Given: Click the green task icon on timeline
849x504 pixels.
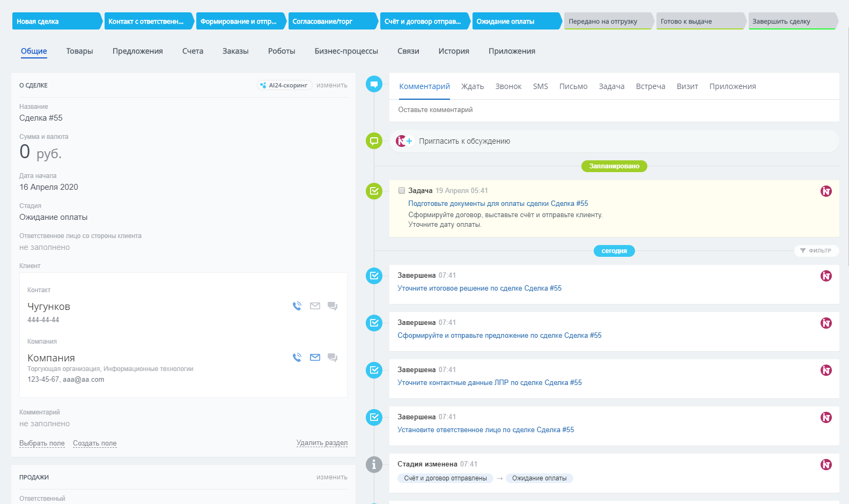Looking at the screenshot, I should coord(374,191).
